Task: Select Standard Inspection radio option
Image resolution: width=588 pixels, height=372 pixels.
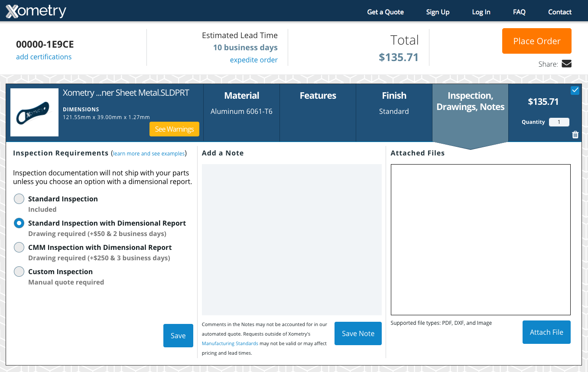Action: click(x=19, y=199)
